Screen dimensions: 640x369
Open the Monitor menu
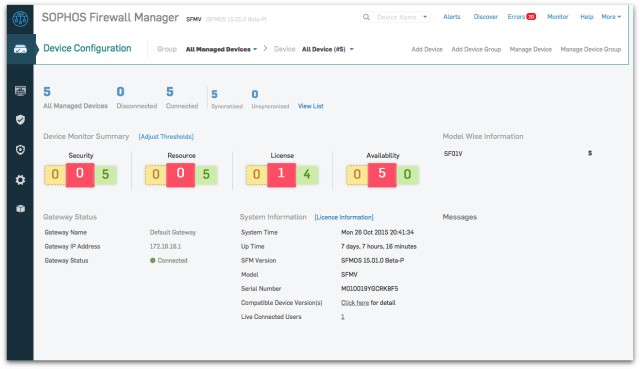click(558, 17)
